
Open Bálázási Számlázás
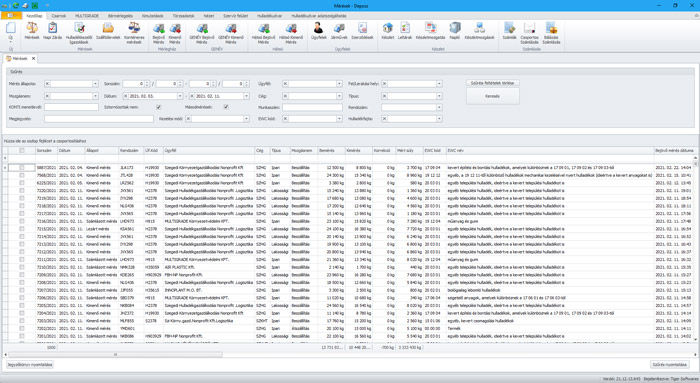click(x=551, y=33)
